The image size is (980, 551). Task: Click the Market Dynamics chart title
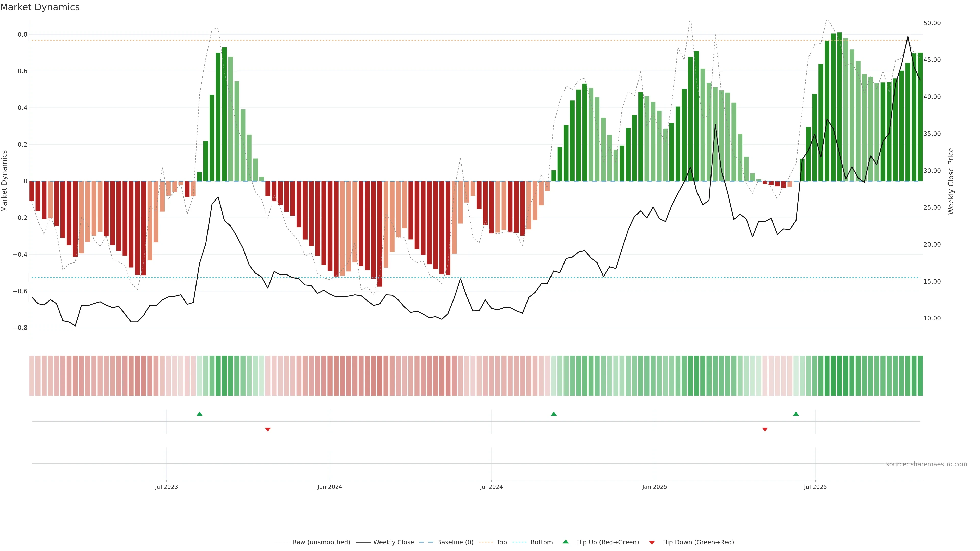[40, 7]
